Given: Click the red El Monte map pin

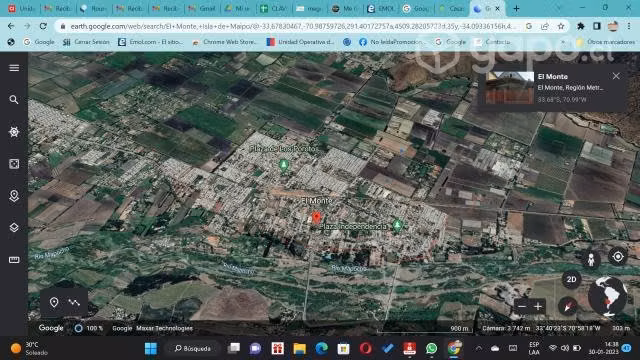Looking at the screenshot, I should 316,218.
